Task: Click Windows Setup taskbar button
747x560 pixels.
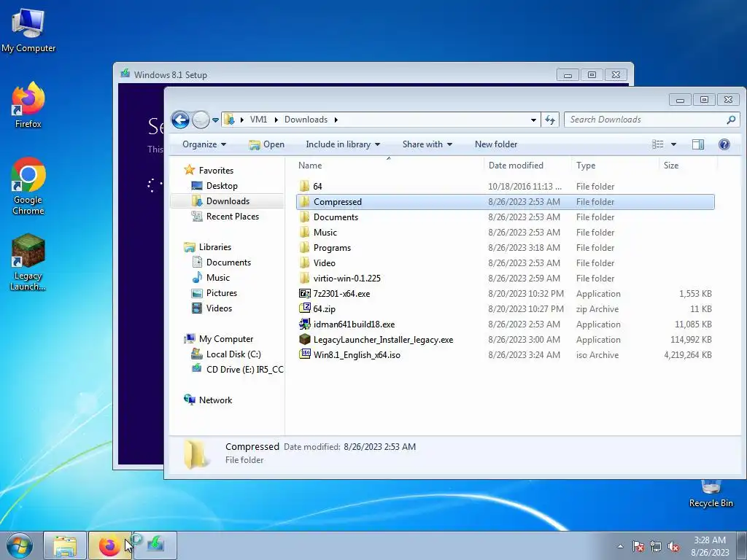Action: pyautogui.click(x=155, y=545)
